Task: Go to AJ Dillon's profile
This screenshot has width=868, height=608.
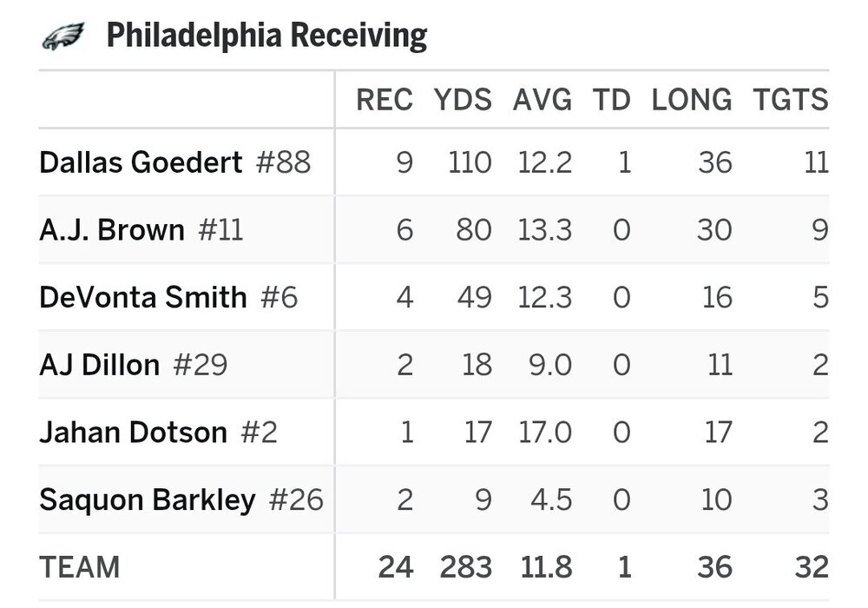Action: [x=100, y=365]
